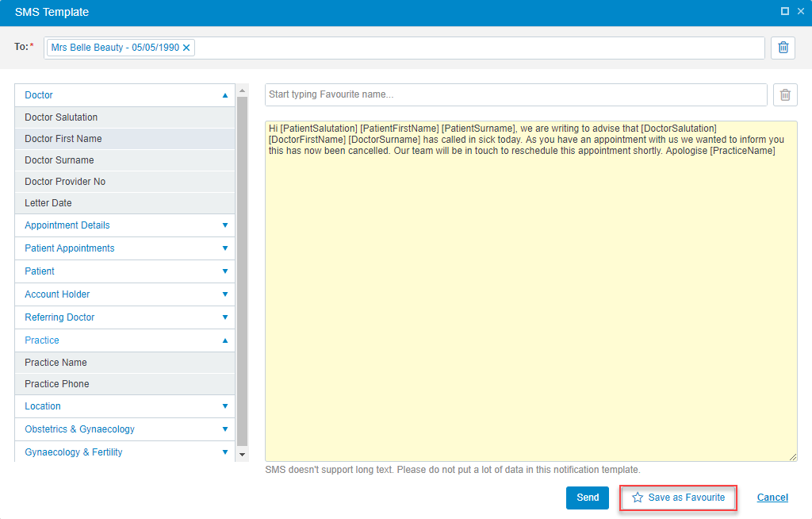Insert the Practice Phone field
The width and height of the screenshot is (812, 519).
click(x=124, y=384)
